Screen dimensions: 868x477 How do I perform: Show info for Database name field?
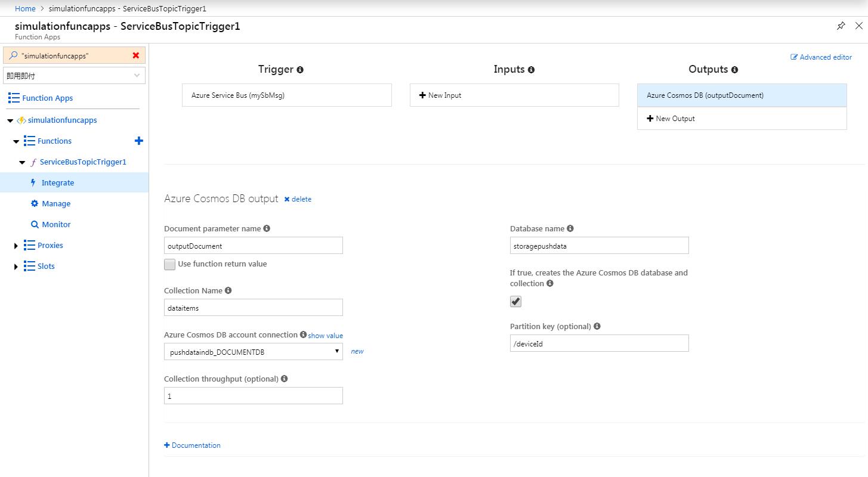570,228
